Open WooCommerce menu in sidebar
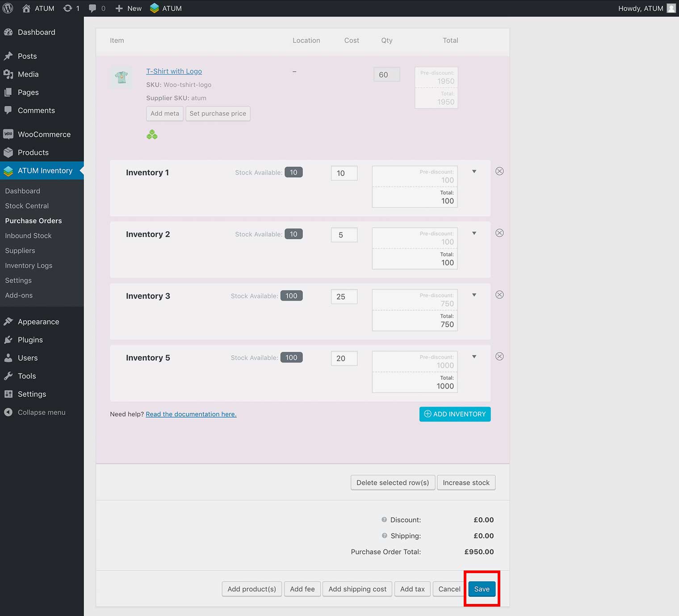Viewport: 679px width, 616px height. click(x=44, y=134)
